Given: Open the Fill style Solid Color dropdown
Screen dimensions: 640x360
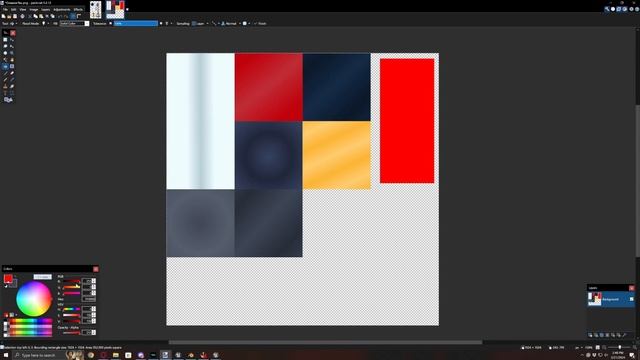Looking at the screenshot, I should 75,24.
